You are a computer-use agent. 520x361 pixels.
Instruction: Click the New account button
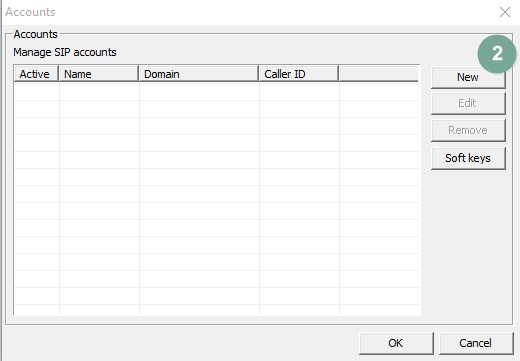click(468, 77)
